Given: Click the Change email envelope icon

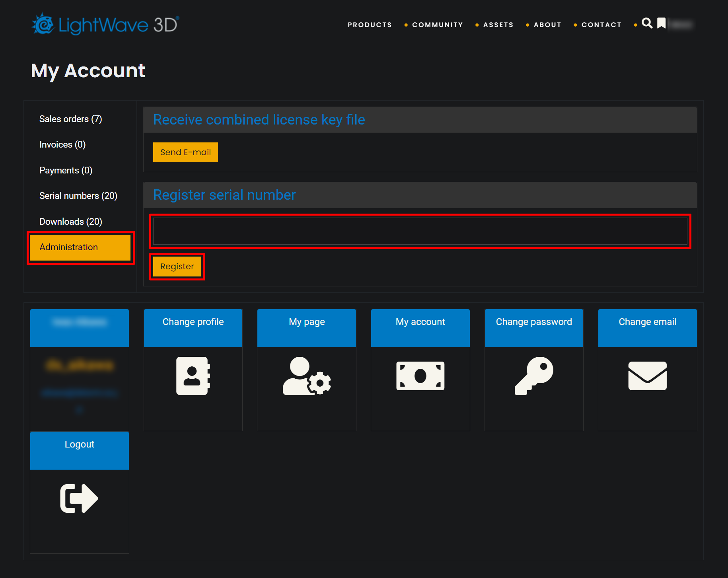Looking at the screenshot, I should click(648, 376).
